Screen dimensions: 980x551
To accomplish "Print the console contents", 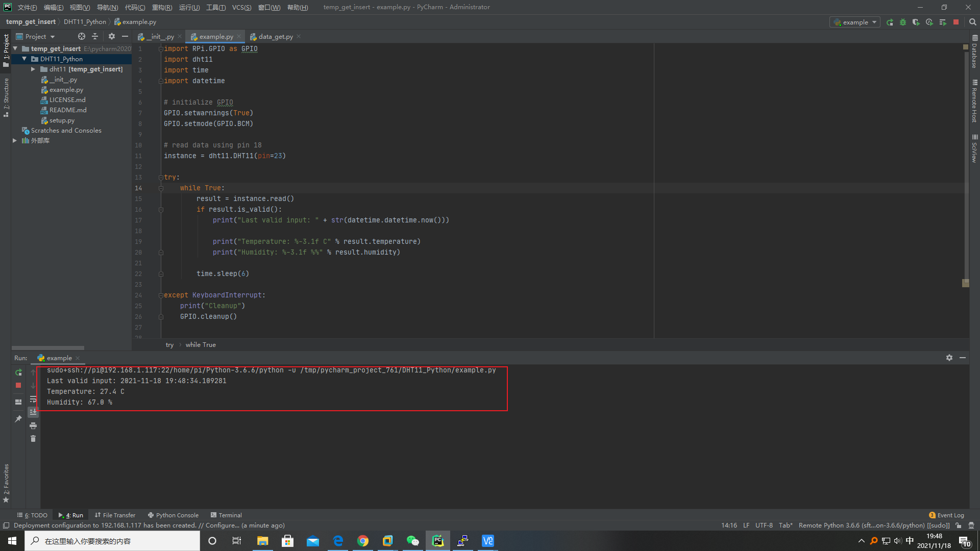I will coord(33,425).
